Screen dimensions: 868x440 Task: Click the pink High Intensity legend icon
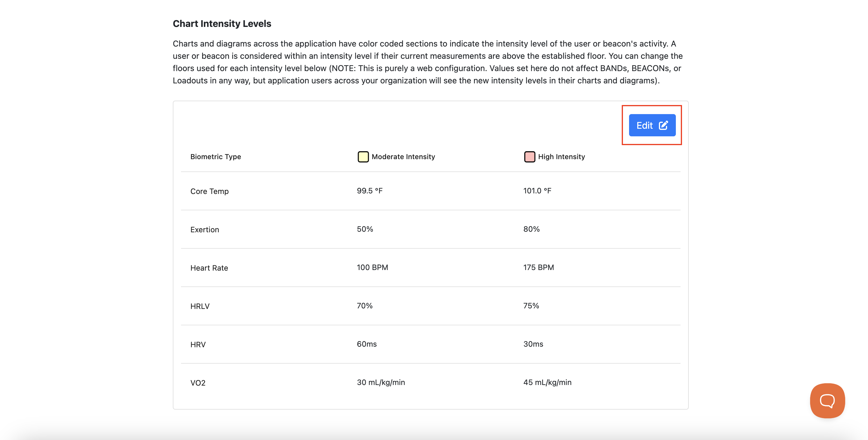tap(529, 157)
